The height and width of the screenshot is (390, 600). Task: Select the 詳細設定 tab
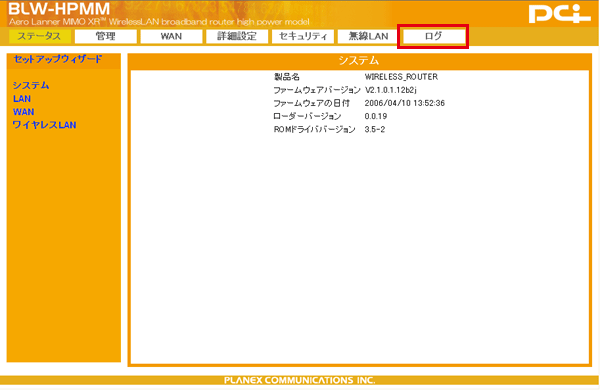[x=237, y=36]
